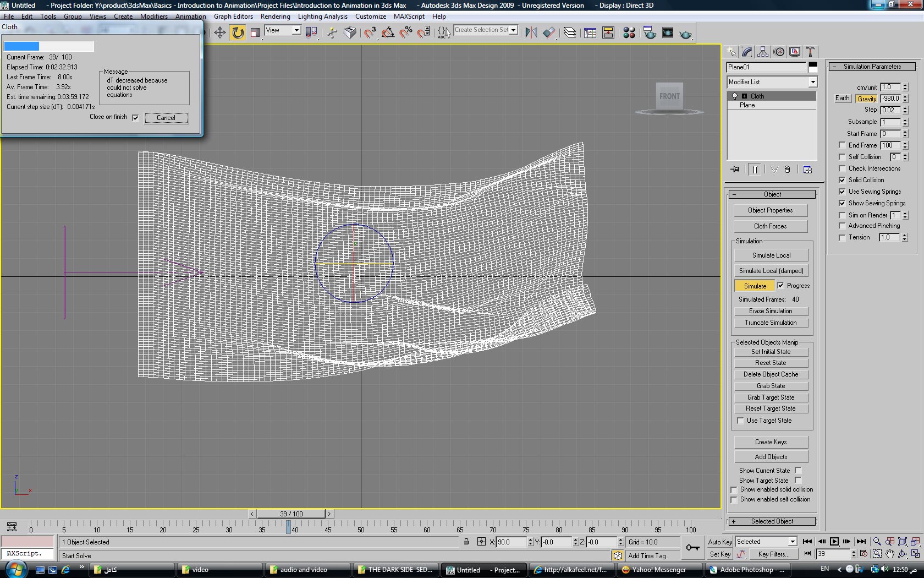
Task: Open the MAXScript menu
Action: click(409, 17)
